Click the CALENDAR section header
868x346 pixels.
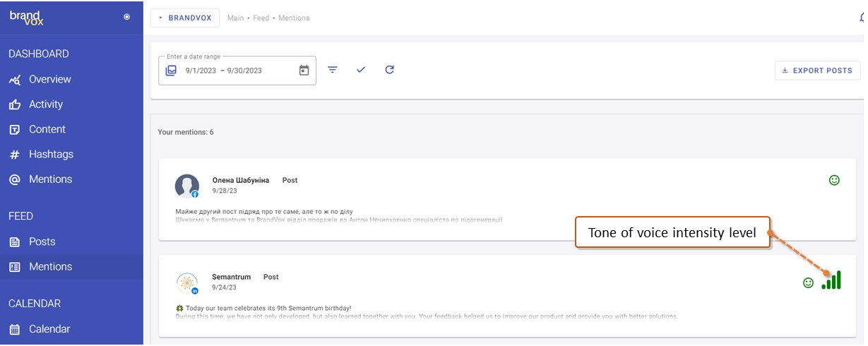[35, 304]
